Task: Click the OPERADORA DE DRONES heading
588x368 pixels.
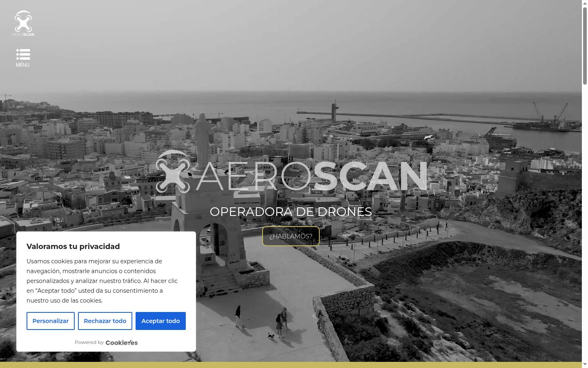Action: 291,211
